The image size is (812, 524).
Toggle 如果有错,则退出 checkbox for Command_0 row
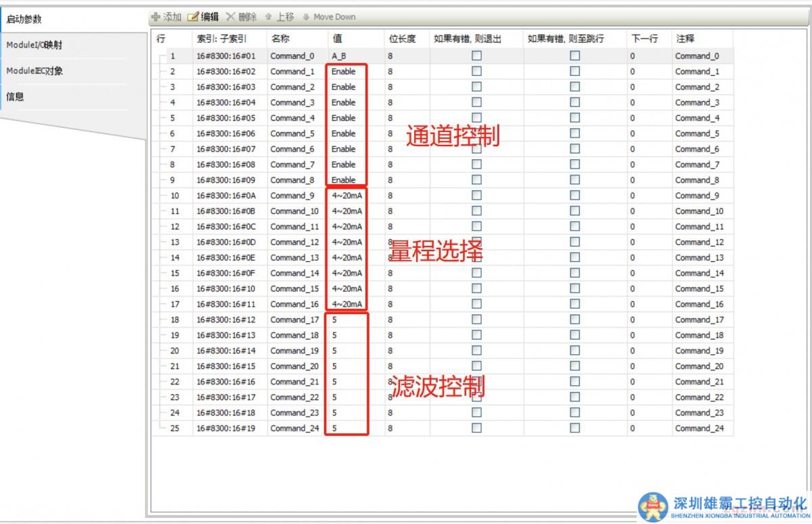(x=476, y=56)
